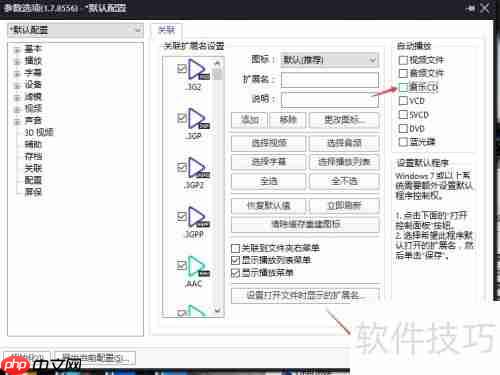
Task: Click 选择视频 button
Action: tap(268, 143)
